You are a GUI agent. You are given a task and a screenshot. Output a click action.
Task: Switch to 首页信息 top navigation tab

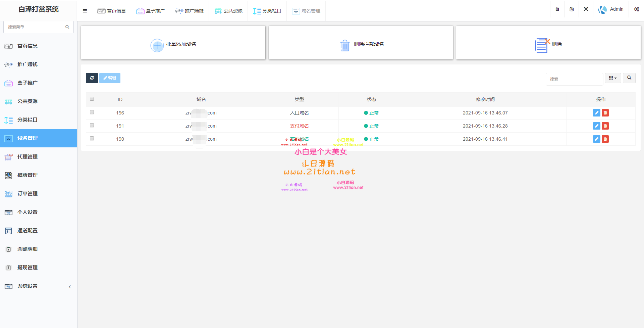pos(111,11)
